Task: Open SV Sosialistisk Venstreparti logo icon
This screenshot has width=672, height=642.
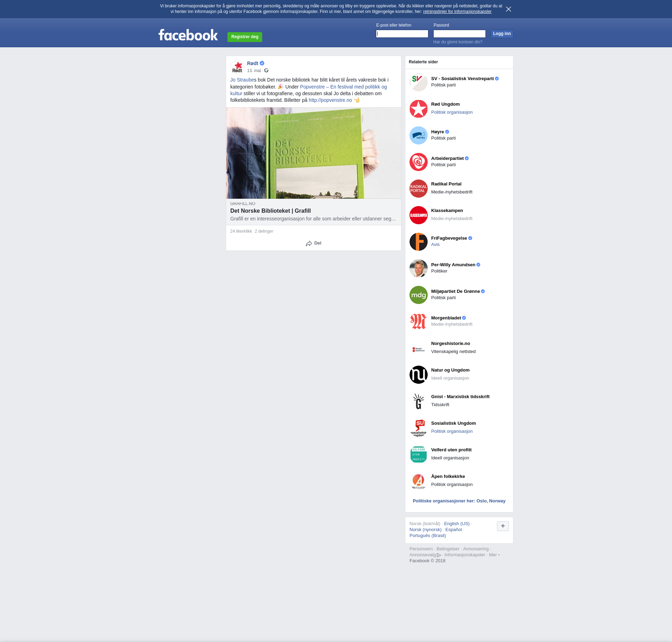Action: (418, 82)
